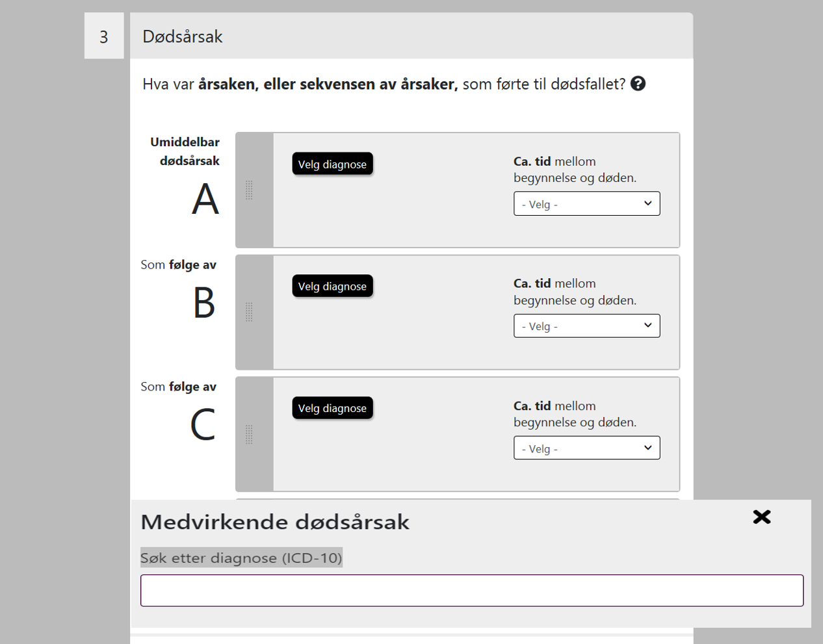
Task: Click the drag handle for row B
Action: 249,313
